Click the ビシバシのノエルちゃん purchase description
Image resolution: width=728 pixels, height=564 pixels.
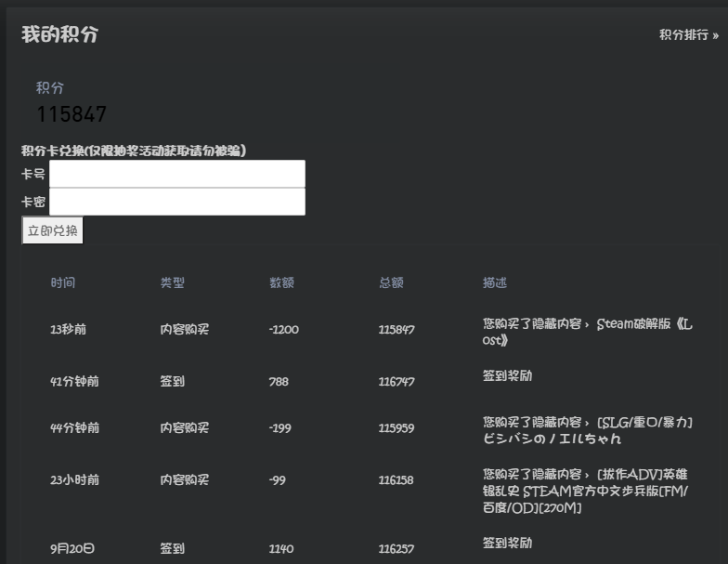point(587,430)
